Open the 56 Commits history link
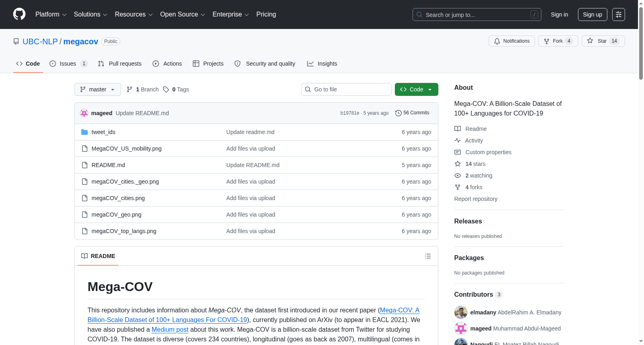The height and width of the screenshot is (345, 644). 413,113
